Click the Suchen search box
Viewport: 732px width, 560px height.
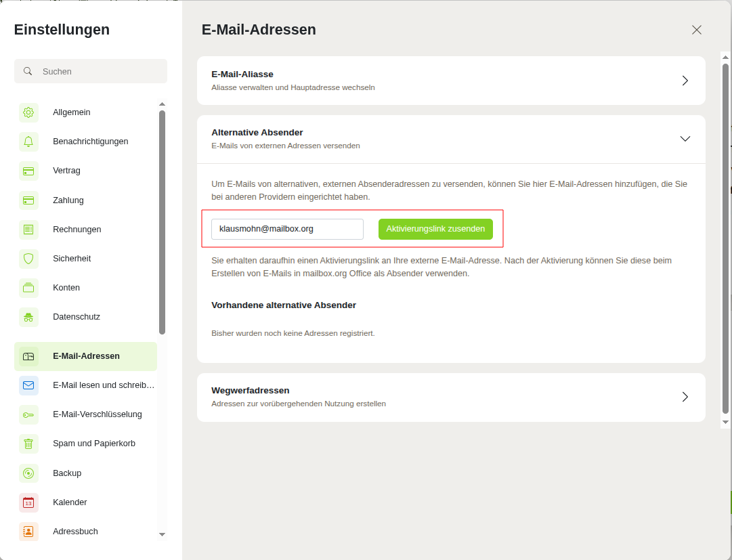(91, 71)
